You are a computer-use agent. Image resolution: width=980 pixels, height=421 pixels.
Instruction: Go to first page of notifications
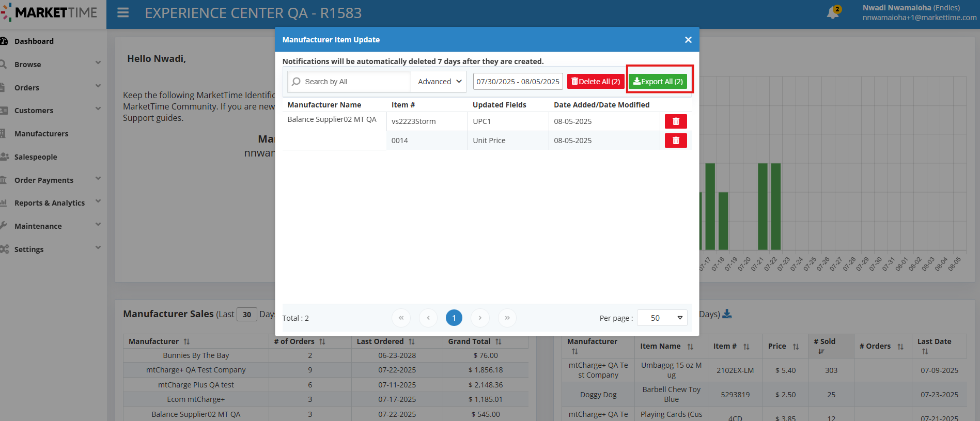[x=401, y=318]
